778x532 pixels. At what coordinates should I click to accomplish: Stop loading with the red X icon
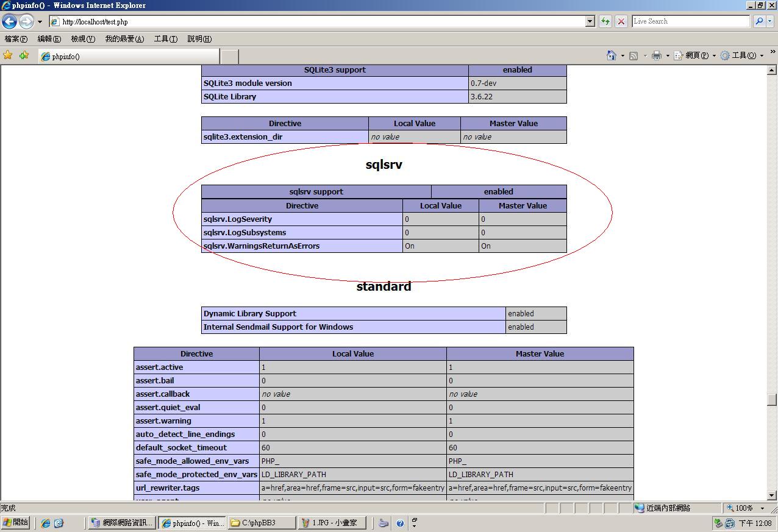click(x=621, y=21)
